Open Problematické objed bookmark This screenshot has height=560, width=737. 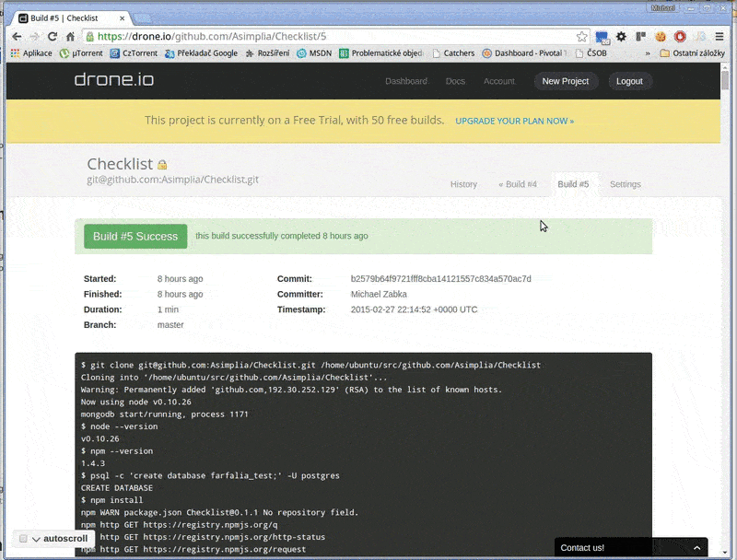pos(381,53)
